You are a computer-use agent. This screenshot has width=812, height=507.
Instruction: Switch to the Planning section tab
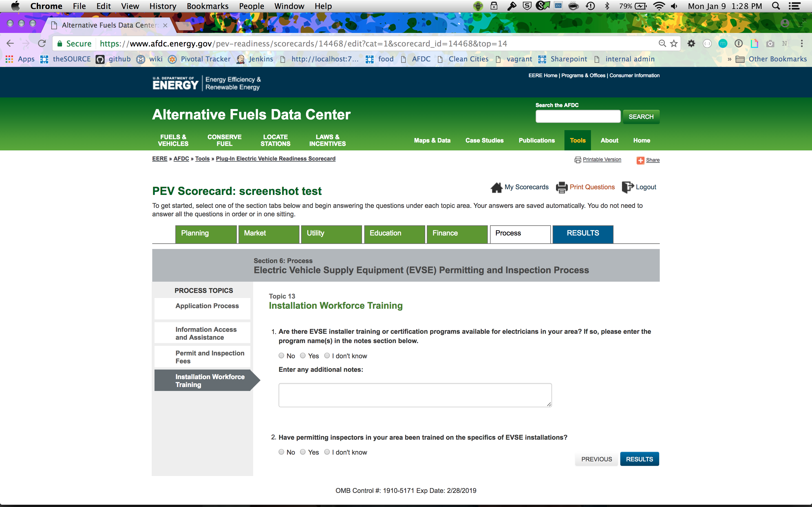click(x=206, y=234)
